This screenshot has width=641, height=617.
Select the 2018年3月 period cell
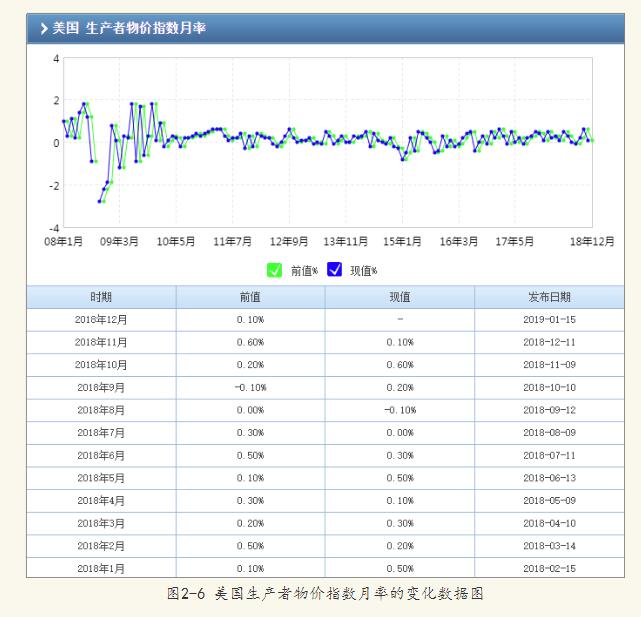pos(101,523)
